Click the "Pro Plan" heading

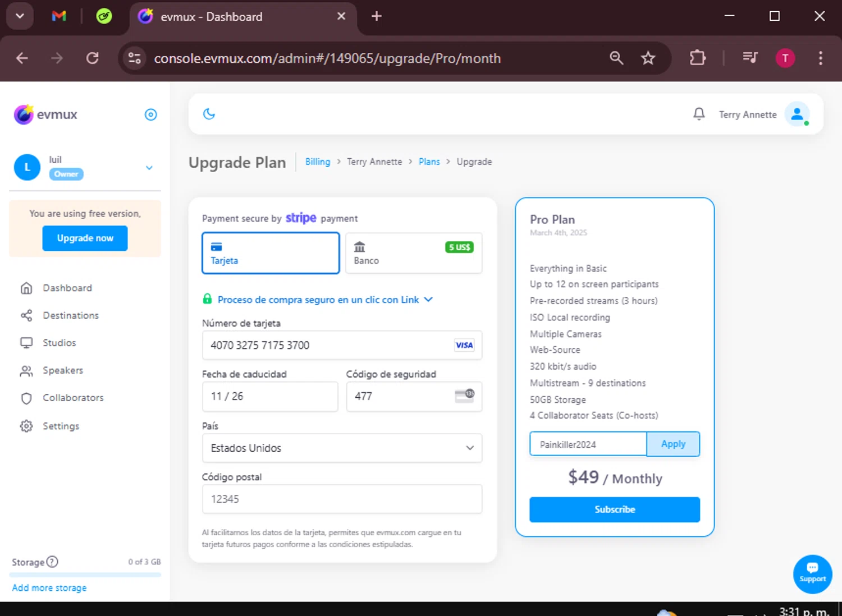click(x=552, y=219)
